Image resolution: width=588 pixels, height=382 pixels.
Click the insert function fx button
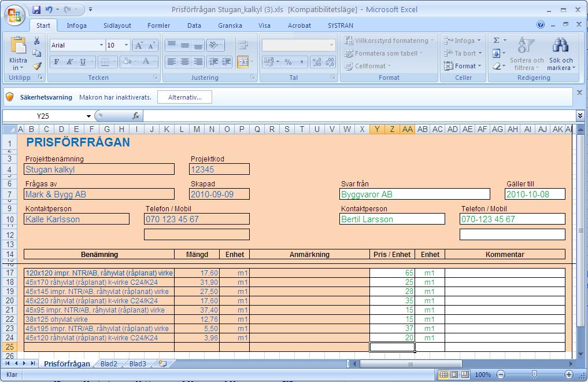pos(136,116)
